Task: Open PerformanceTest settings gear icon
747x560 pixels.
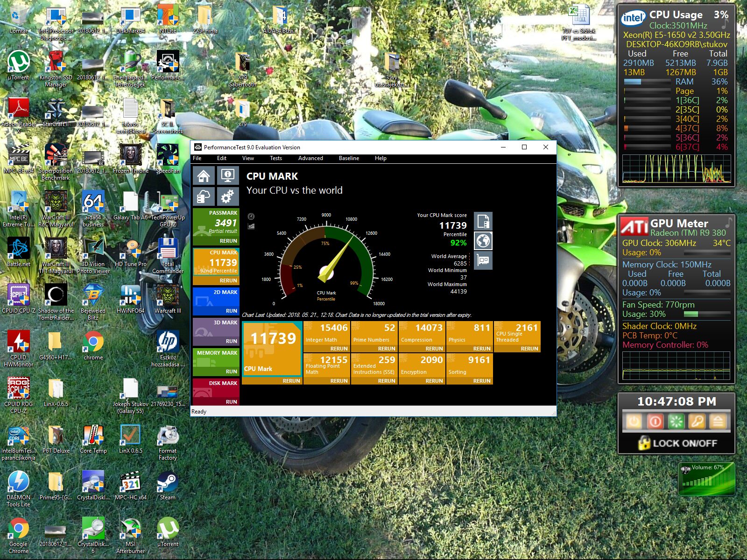Action: [x=228, y=197]
